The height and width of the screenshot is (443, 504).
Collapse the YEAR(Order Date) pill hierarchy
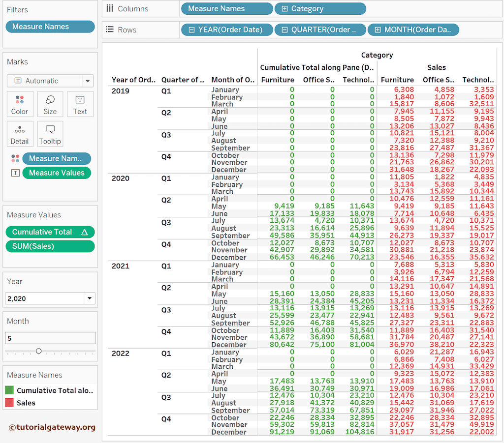(x=191, y=30)
